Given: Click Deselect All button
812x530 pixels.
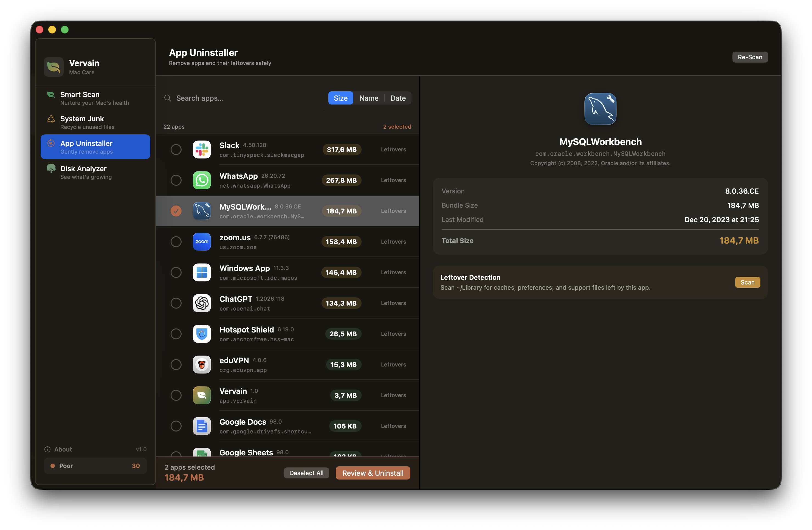Looking at the screenshot, I should point(306,473).
